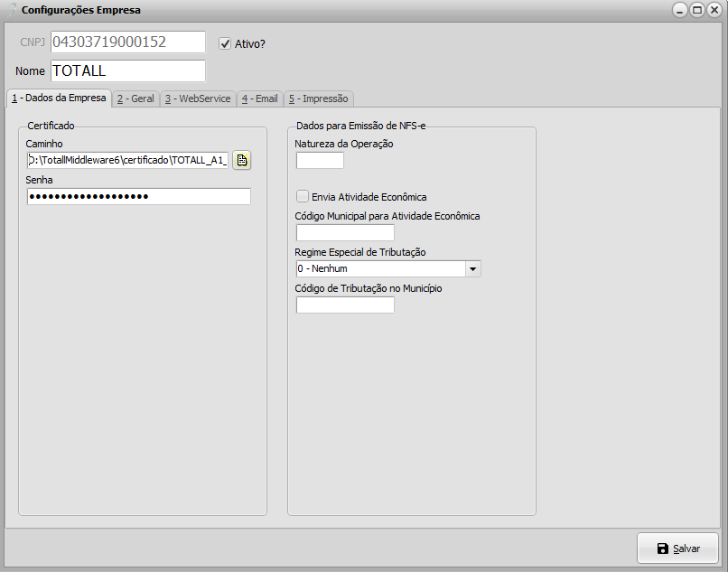Focus the CNPJ input field
The height and width of the screenshot is (572, 728).
(x=127, y=42)
